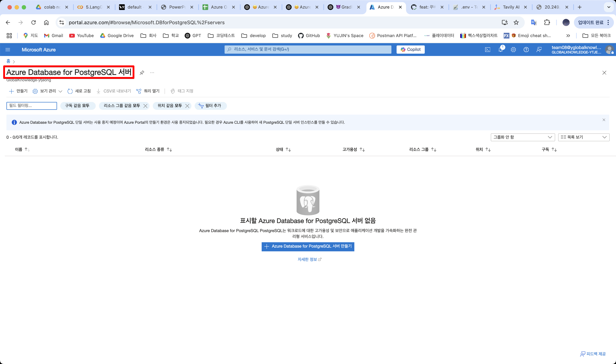Sort by 이름 column
The height and width of the screenshot is (364, 616).
coord(22,149)
